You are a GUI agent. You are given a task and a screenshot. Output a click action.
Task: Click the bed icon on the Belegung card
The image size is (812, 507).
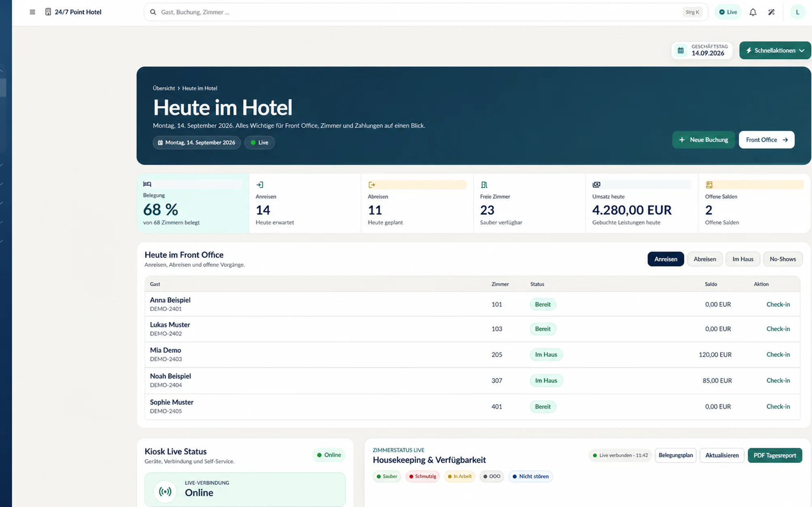tap(147, 184)
